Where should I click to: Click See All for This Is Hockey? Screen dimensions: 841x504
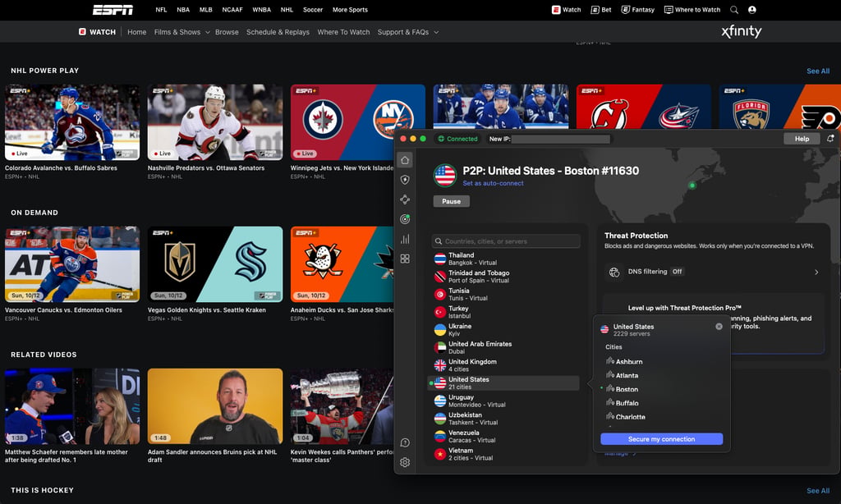[818, 491]
